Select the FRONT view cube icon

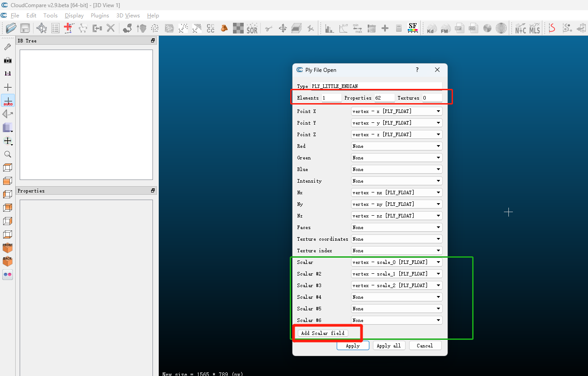(x=8, y=248)
